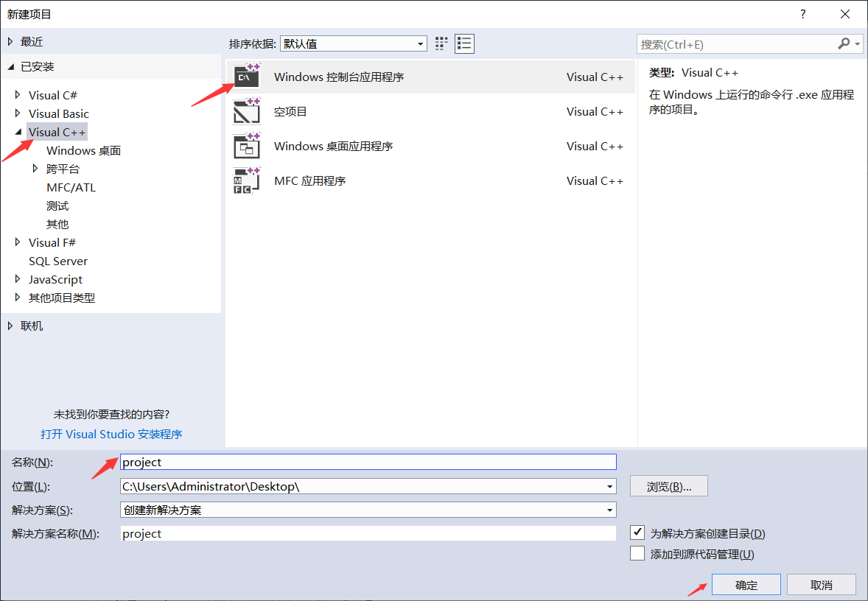868x601 pixels.
Task: Click the 确定 button
Action: (x=746, y=585)
